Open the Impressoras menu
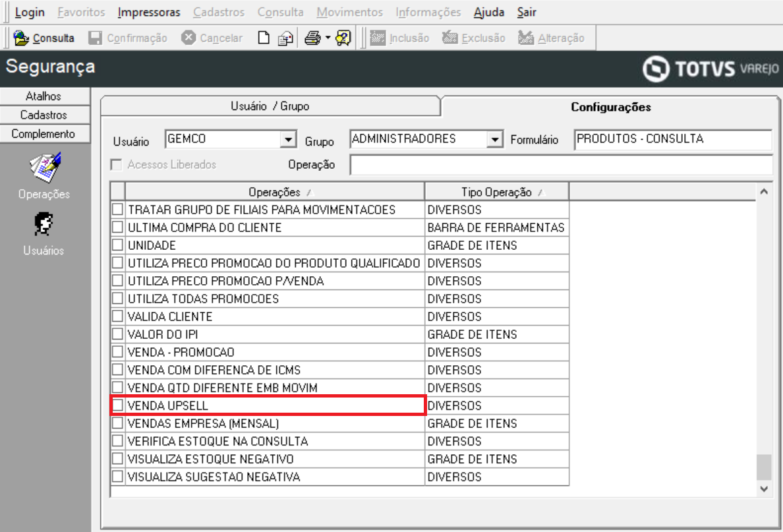 149,12
